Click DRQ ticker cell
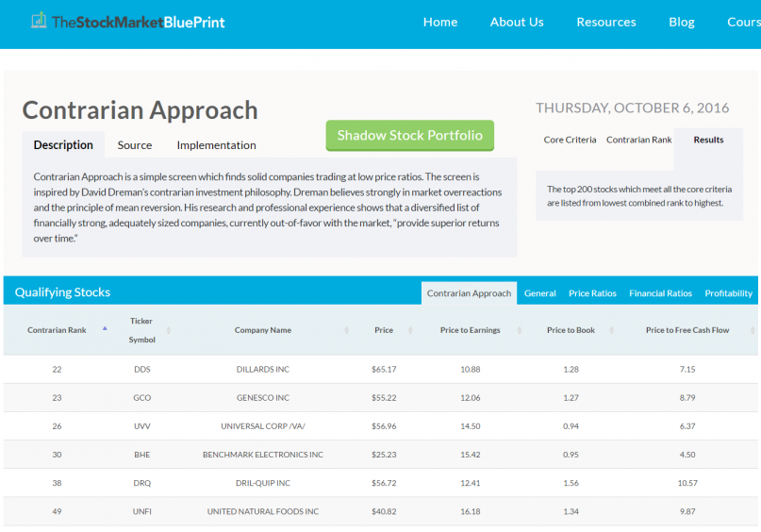This screenshot has width=761, height=532. (x=142, y=483)
